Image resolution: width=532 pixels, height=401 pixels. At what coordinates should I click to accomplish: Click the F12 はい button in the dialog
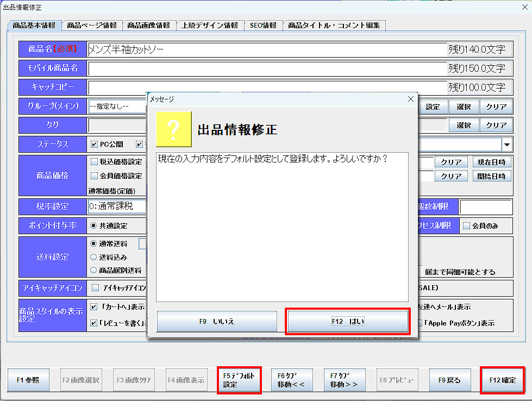[348, 321]
